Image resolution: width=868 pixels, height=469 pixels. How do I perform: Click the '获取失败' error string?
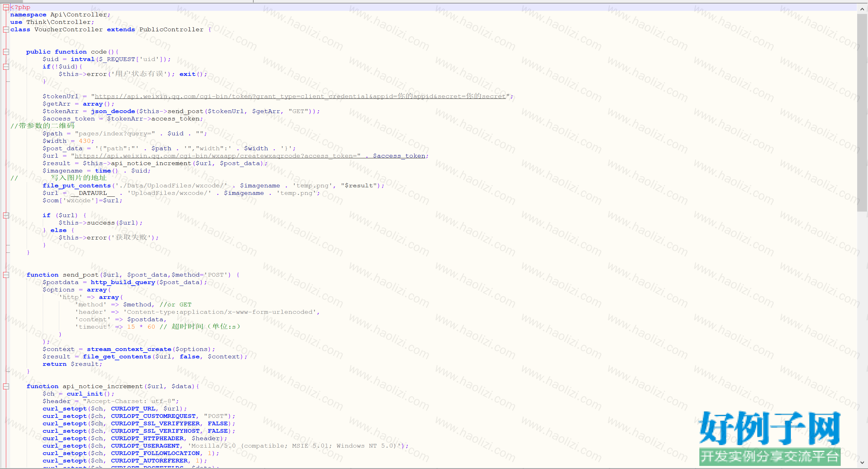coord(131,238)
